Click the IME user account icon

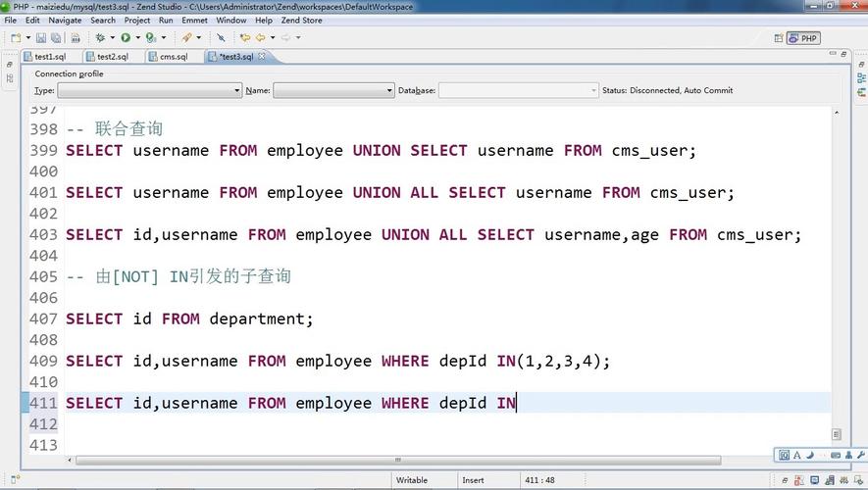(x=848, y=455)
